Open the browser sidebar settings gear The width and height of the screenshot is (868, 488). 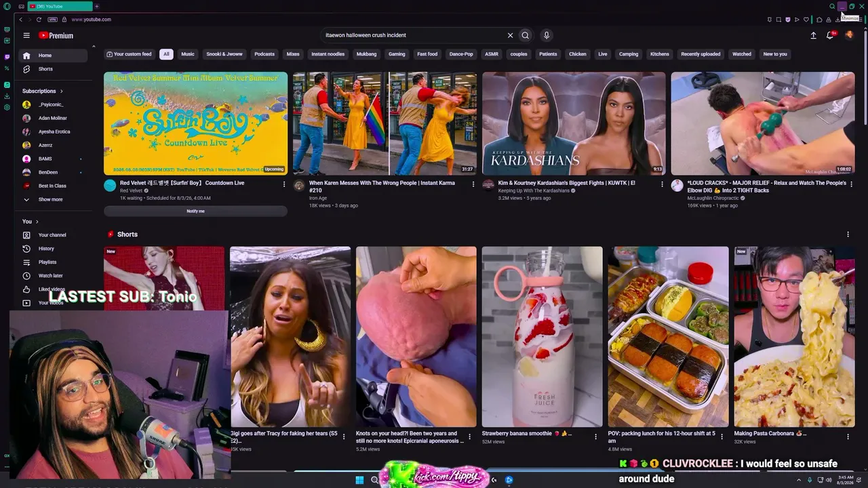pos(7,107)
